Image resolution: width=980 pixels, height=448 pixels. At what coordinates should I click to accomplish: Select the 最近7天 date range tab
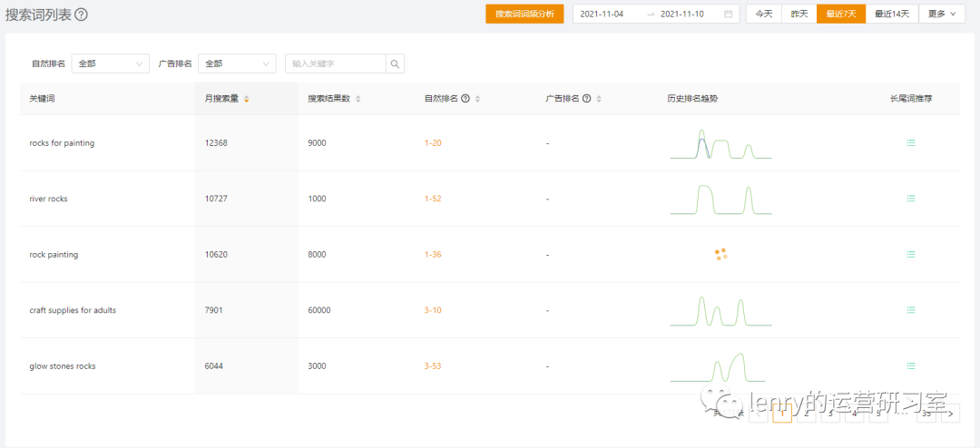pyautogui.click(x=841, y=14)
